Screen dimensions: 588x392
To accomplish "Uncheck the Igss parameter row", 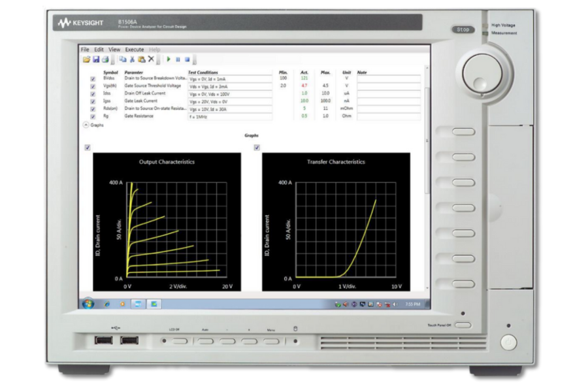I will [93, 102].
